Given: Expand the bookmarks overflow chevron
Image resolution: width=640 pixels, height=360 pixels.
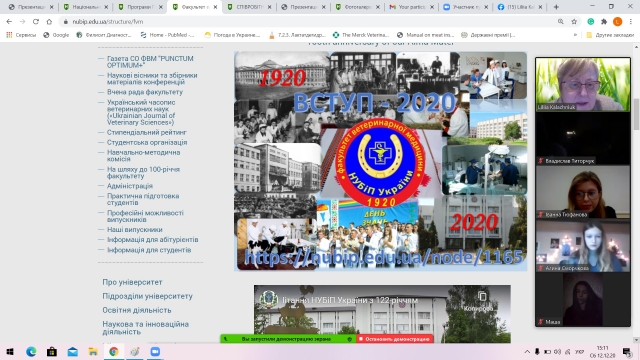Looking at the screenshot, I should tap(576, 35).
